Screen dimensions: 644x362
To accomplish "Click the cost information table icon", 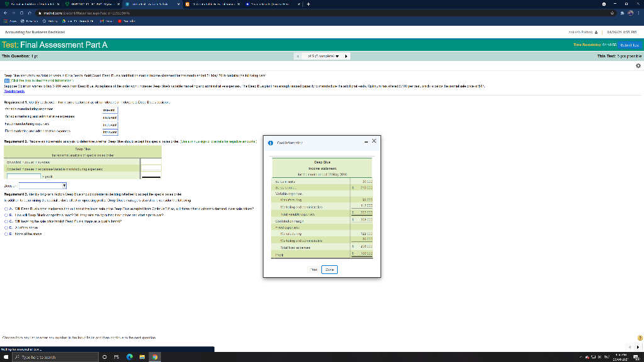I will (x=6, y=81).
